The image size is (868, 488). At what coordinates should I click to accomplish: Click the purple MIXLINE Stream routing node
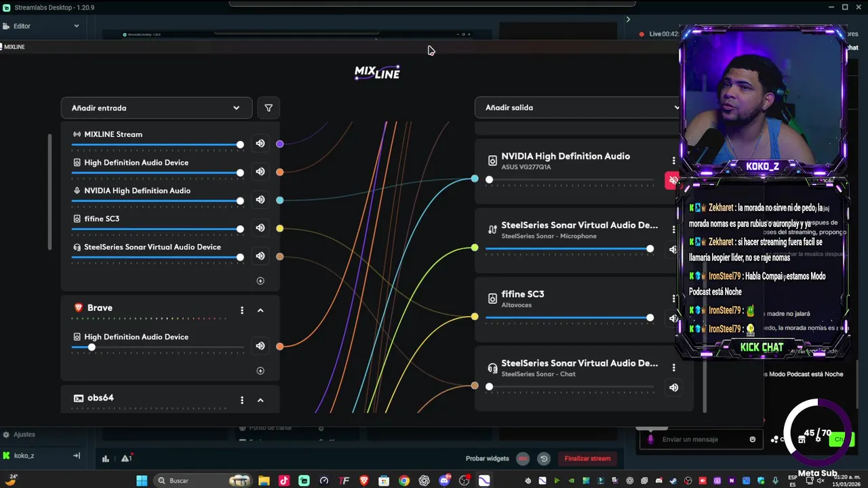[279, 144]
